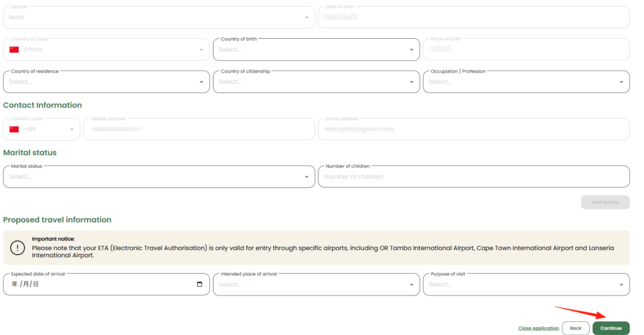Click the Back button
644x335 pixels.
click(576, 328)
